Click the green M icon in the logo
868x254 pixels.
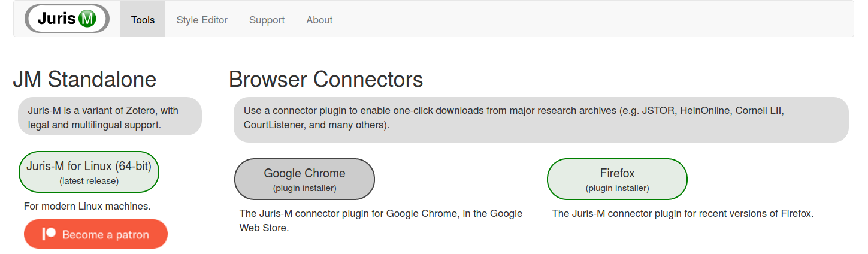(87, 19)
